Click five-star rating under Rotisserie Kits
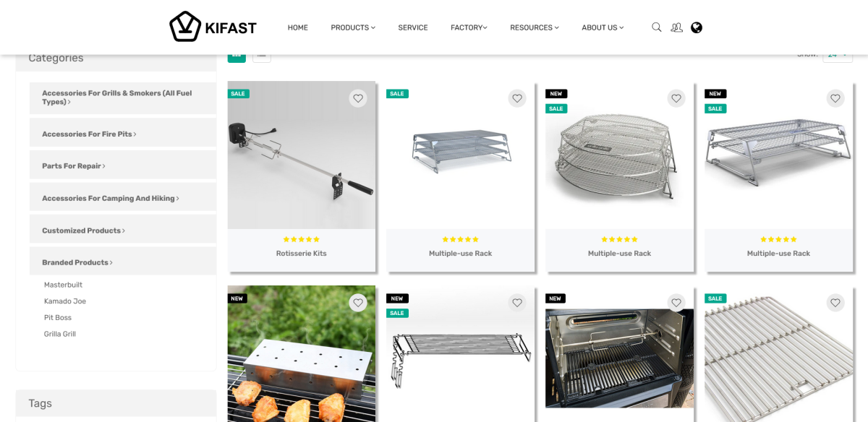Image resolution: width=868 pixels, height=422 pixels. [302, 239]
